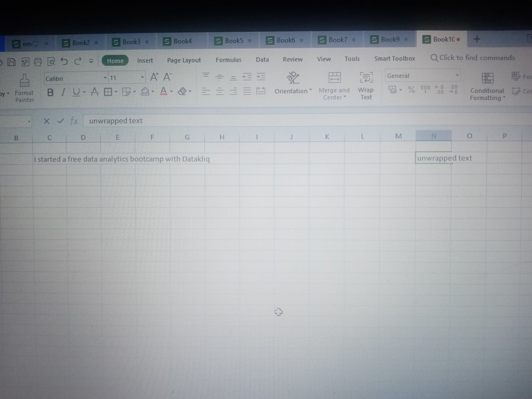Screen dimensions: 532x399
Task: Align text right
Action: (233, 91)
